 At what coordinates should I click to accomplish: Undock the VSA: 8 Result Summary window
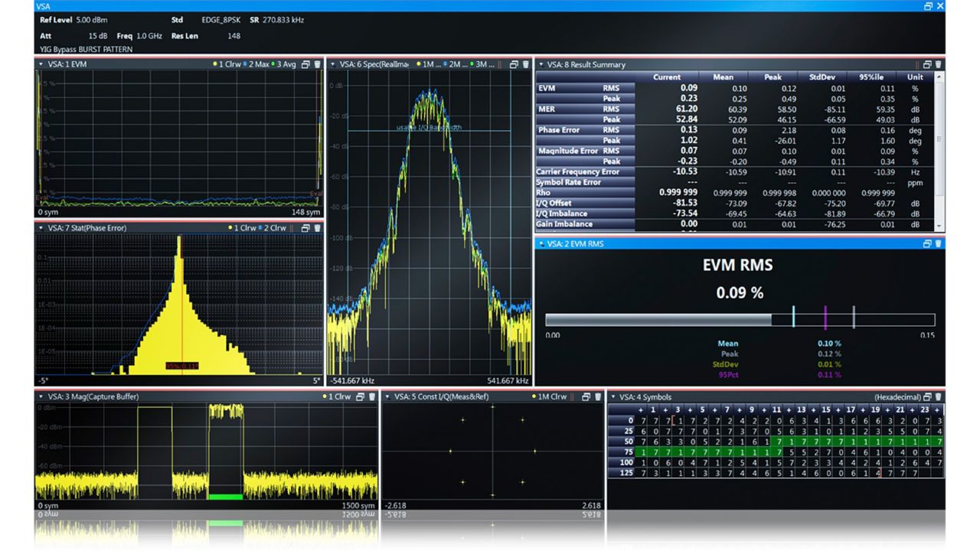pyautogui.click(x=926, y=64)
